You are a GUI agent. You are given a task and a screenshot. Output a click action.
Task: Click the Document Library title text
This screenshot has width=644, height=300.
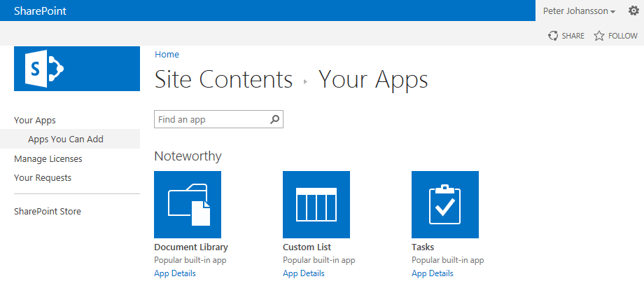(191, 247)
